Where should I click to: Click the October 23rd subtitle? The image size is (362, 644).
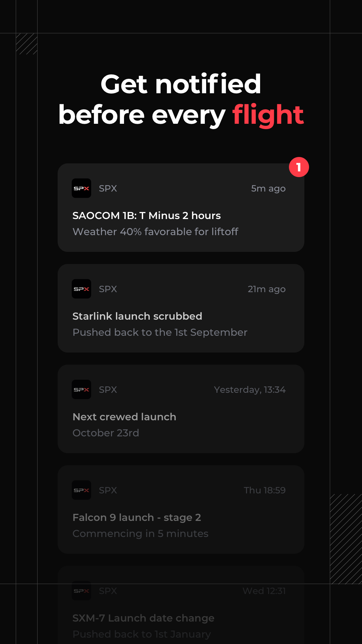click(106, 433)
